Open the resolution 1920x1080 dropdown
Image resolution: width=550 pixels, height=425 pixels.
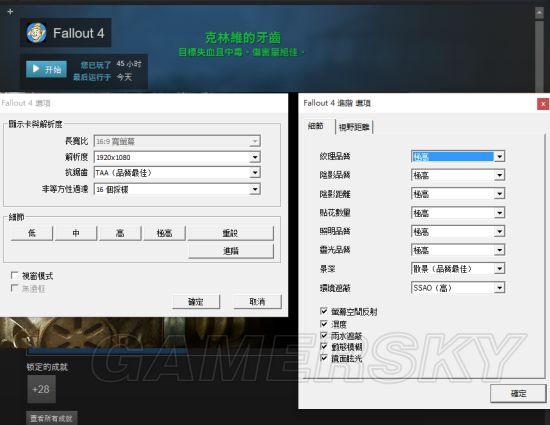coord(177,157)
